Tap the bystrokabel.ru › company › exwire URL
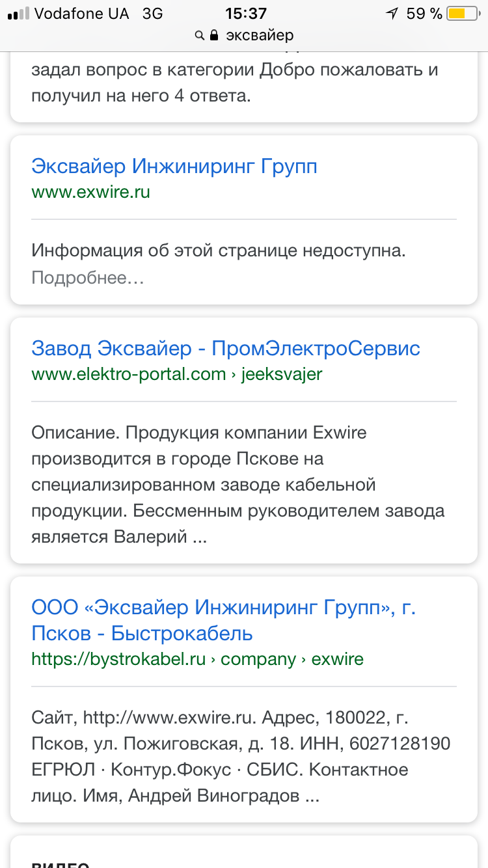488x868 pixels. click(x=197, y=659)
